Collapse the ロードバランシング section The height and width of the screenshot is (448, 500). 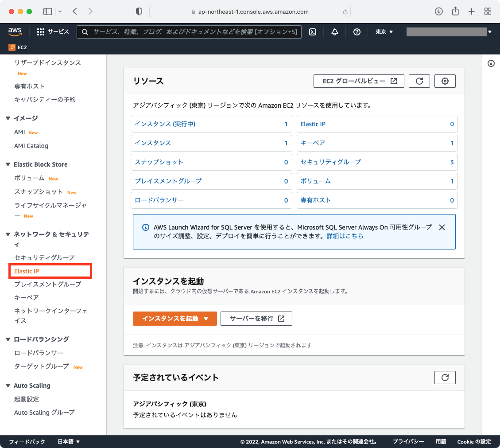[x=8, y=339]
